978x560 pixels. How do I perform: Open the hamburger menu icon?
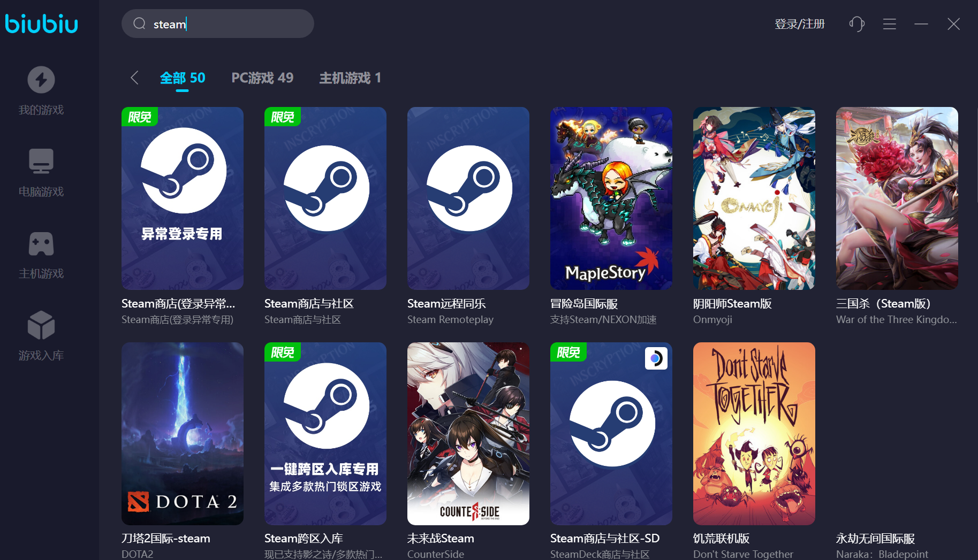point(889,24)
